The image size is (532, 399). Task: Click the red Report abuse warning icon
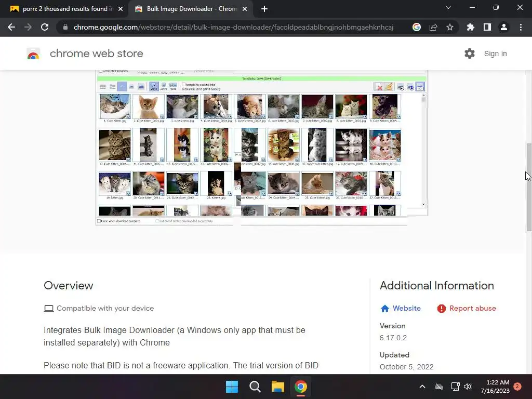point(442,309)
